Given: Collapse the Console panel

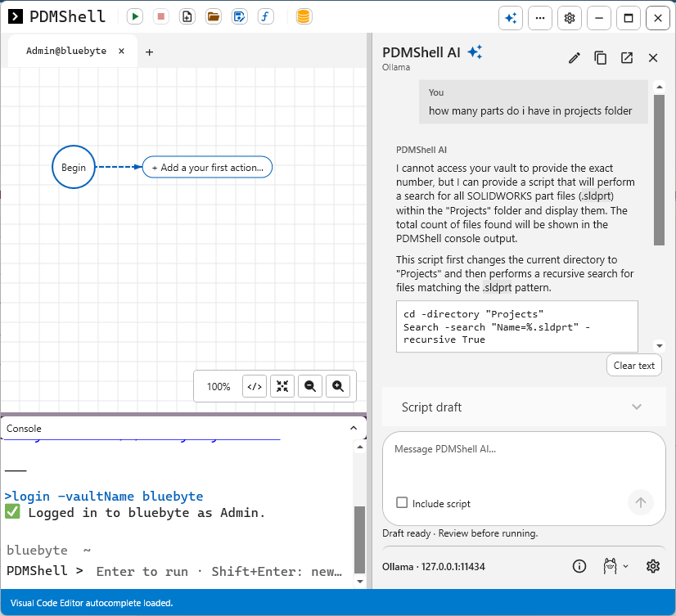Looking at the screenshot, I should 354,428.
